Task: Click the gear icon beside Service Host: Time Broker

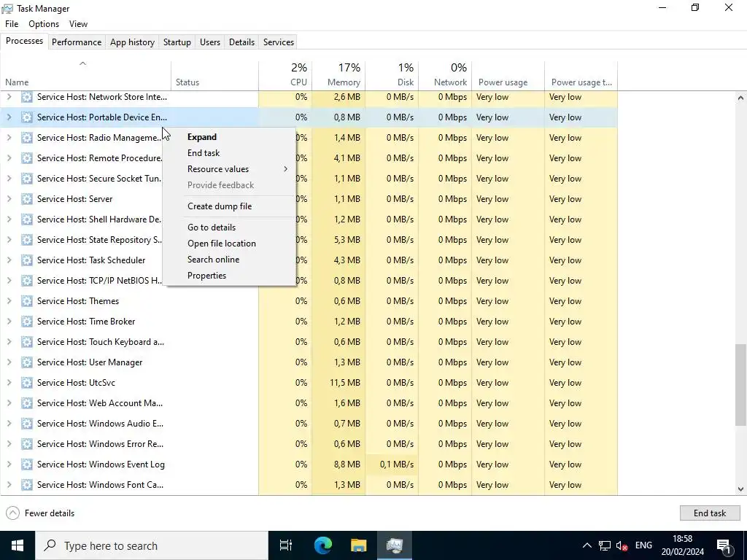Action: pyautogui.click(x=27, y=322)
